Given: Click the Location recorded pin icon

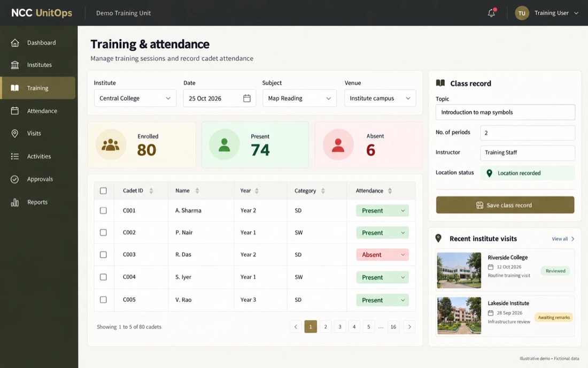Looking at the screenshot, I should [x=489, y=173].
